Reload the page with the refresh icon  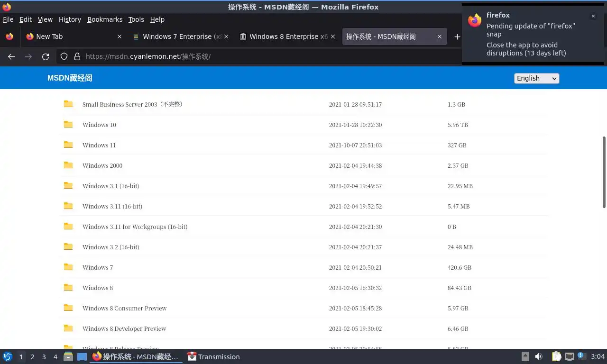(46, 56)
